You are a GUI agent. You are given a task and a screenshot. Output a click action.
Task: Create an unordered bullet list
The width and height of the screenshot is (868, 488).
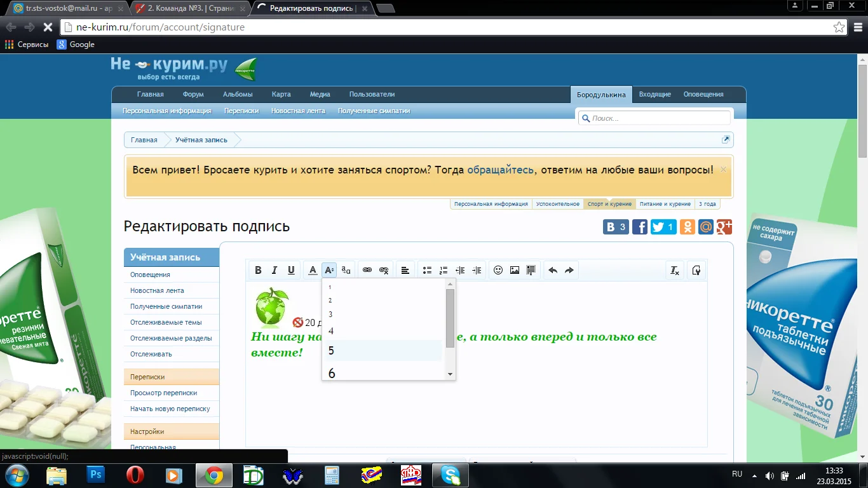(427, 270)
